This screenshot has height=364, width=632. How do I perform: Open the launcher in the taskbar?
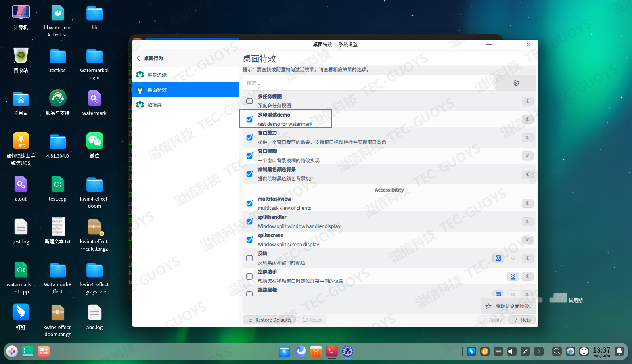click(12, 351)
